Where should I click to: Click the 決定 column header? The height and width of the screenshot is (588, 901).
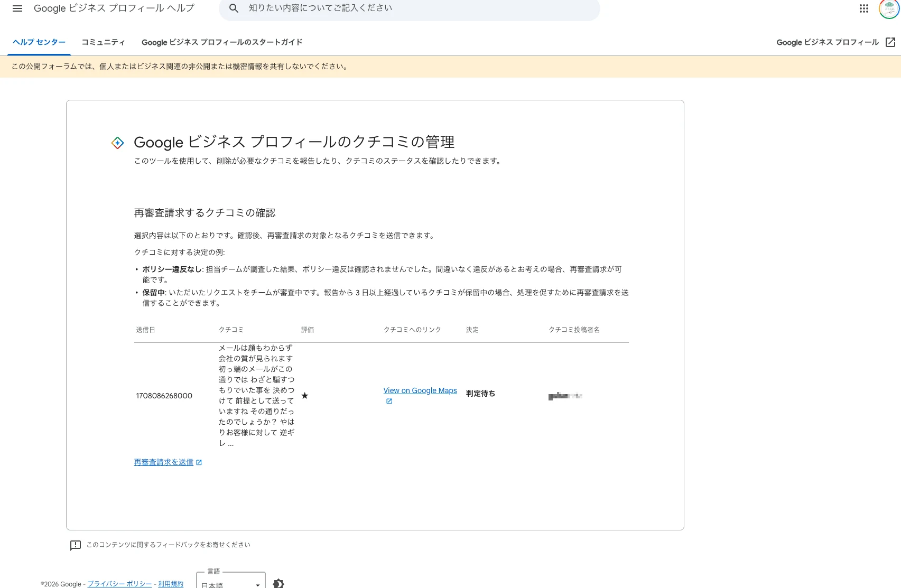tap(472, 330)
